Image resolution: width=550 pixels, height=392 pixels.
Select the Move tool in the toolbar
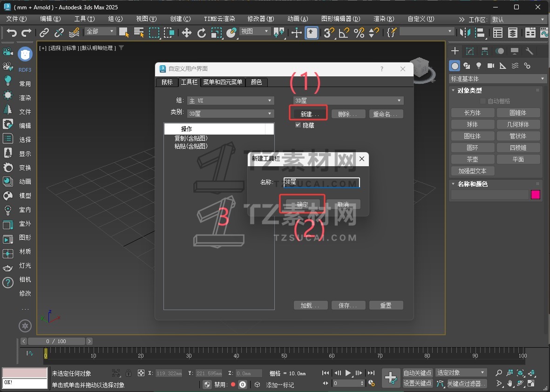[x=186, y=32]
